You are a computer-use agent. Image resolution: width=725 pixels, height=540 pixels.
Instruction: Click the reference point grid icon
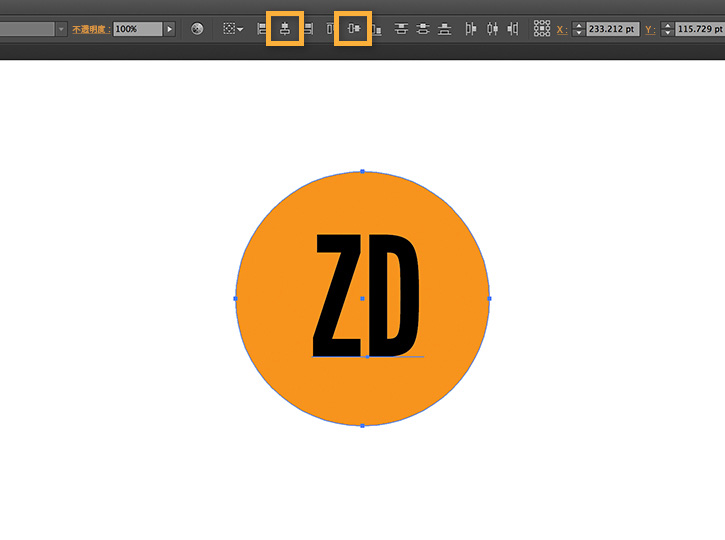541,29
